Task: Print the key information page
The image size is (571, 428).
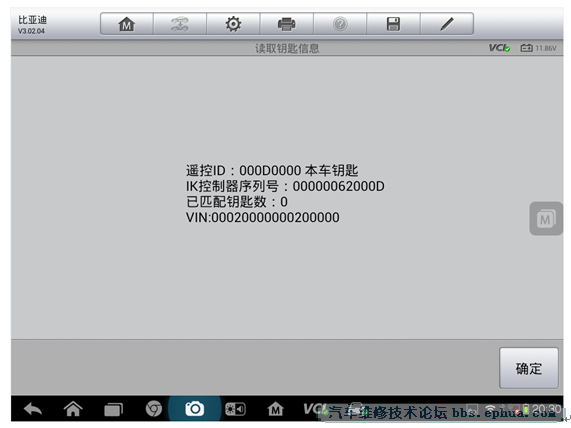Action: coord(287,24)
